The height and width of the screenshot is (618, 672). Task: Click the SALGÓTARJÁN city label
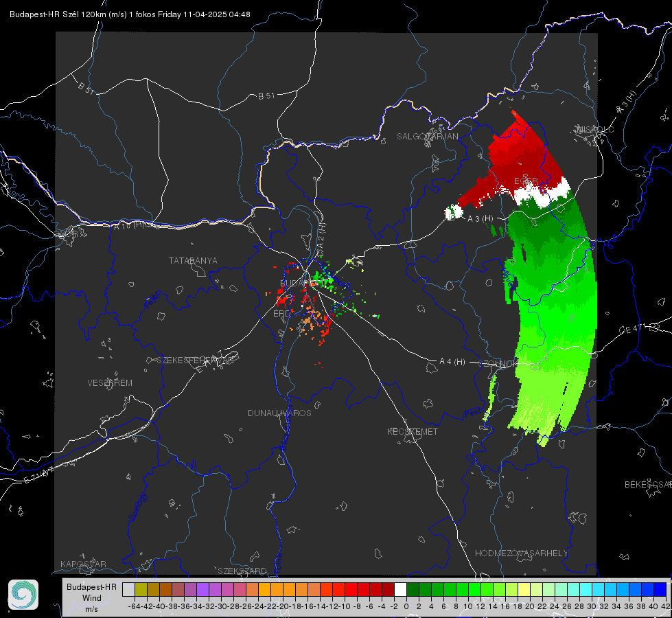pos(427,137)
